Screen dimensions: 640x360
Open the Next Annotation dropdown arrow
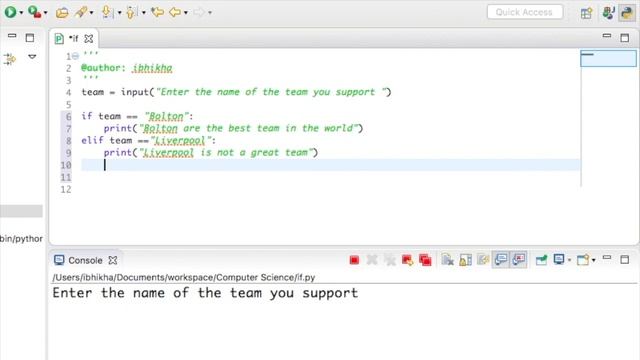pyautogui.click(x=119, y=13)
